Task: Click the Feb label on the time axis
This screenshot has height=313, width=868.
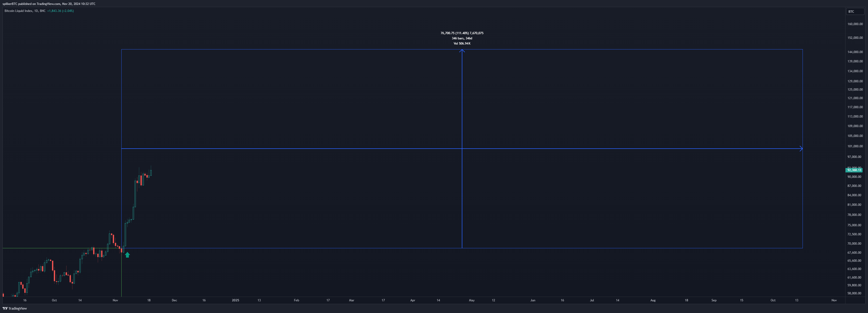Action: click(x=296, y=300)
